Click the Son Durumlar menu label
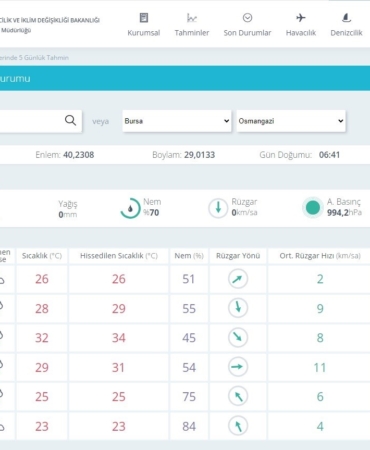This screenshot has width=370, height=450. coord(247,33)
